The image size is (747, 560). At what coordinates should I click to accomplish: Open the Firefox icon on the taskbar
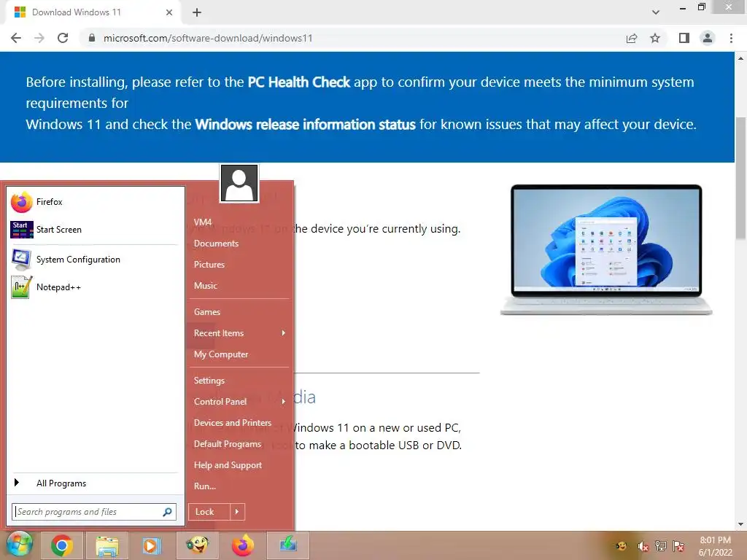[242, 545]
